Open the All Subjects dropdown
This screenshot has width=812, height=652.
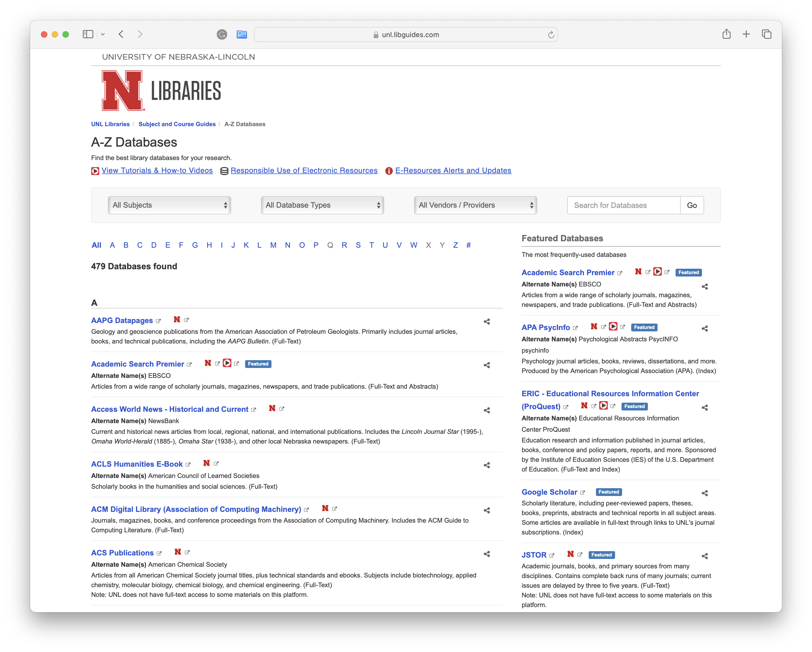170,205
